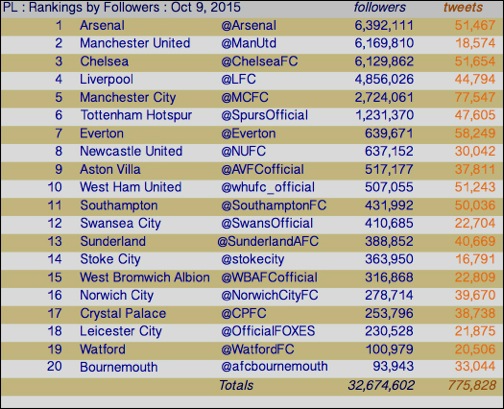Select the @OfficialFOXES handle

tap(268, 331)
